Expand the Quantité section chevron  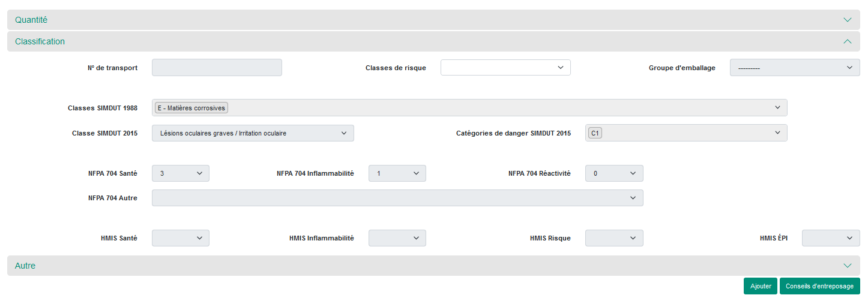[x=847, y=20]
